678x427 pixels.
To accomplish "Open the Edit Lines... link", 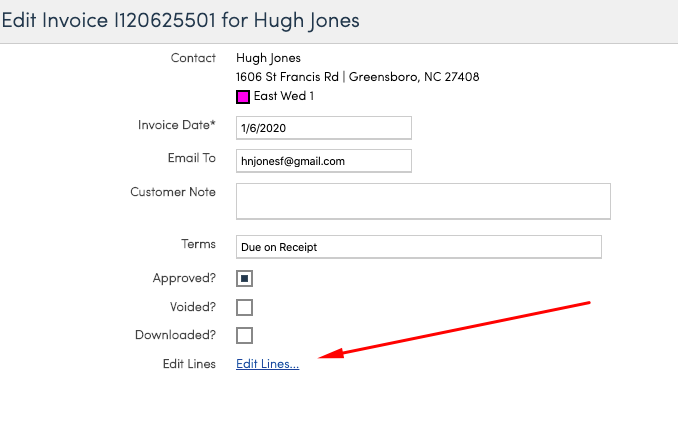I will [x=267, y=364].
